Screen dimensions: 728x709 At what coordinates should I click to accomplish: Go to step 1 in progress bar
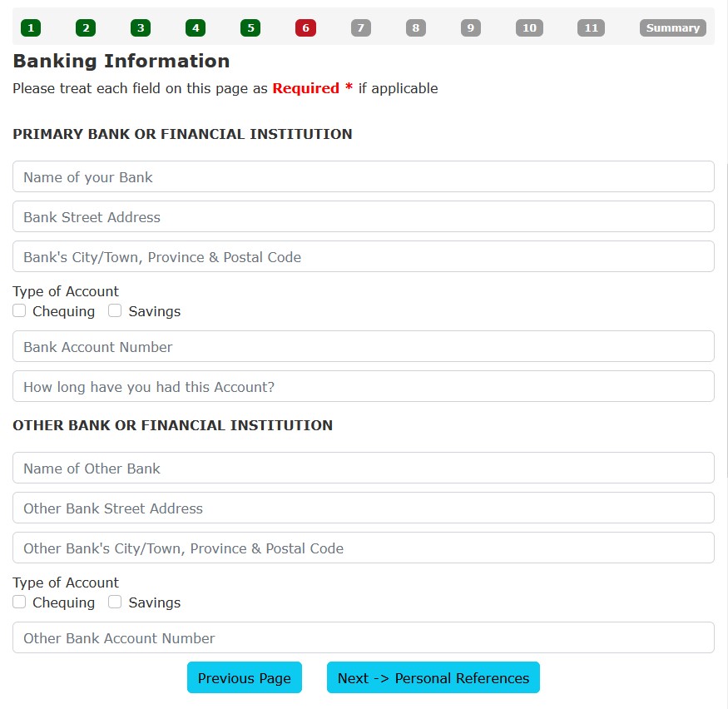coord(31,28)
